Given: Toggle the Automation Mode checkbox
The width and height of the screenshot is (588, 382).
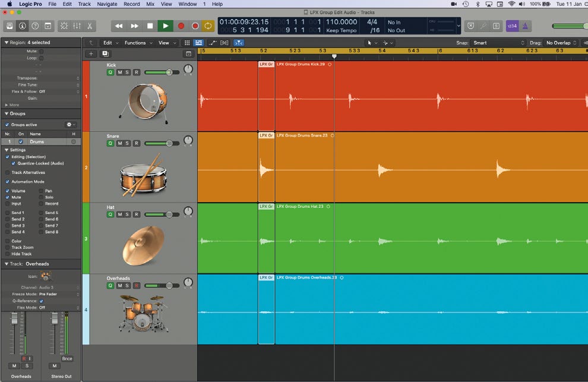Looking at the screenshot, I should 7,182.
